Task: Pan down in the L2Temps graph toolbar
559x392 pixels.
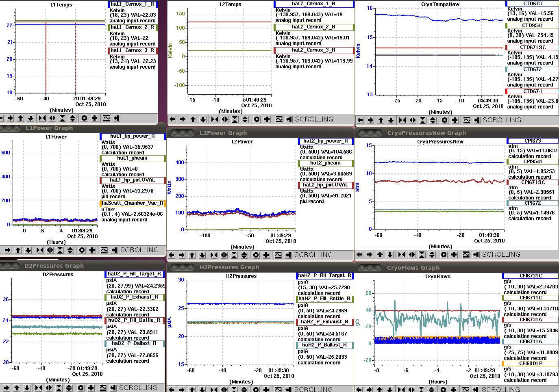Action: pos(203,119)
